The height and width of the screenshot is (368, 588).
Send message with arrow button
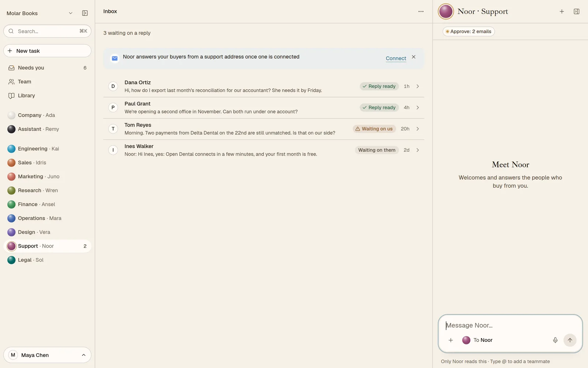pyautogui.click(x=570, y=340)
